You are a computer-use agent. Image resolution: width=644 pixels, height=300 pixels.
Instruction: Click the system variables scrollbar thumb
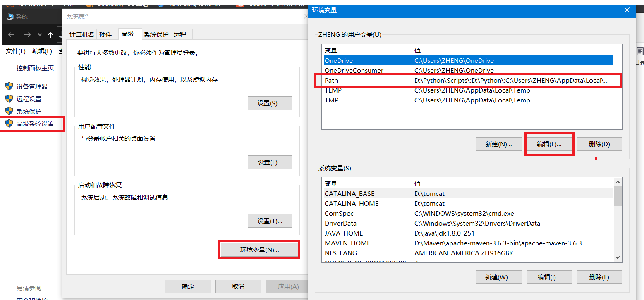coord(618,196)
